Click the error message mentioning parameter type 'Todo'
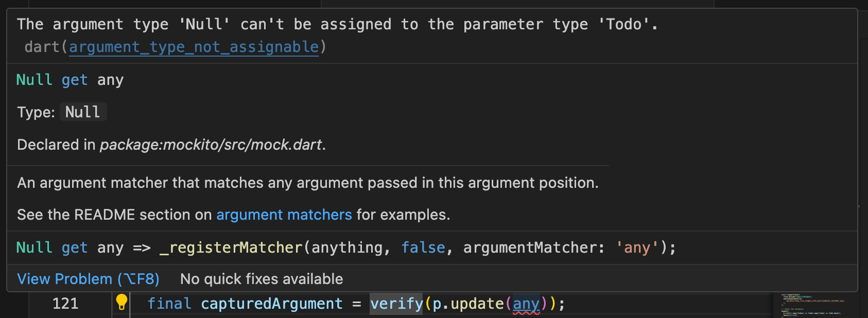 pyautogui.click(x=337, y=24)
